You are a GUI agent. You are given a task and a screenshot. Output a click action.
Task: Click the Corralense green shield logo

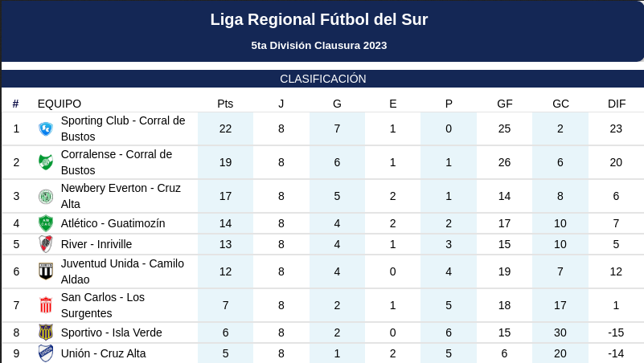(46, 162)
